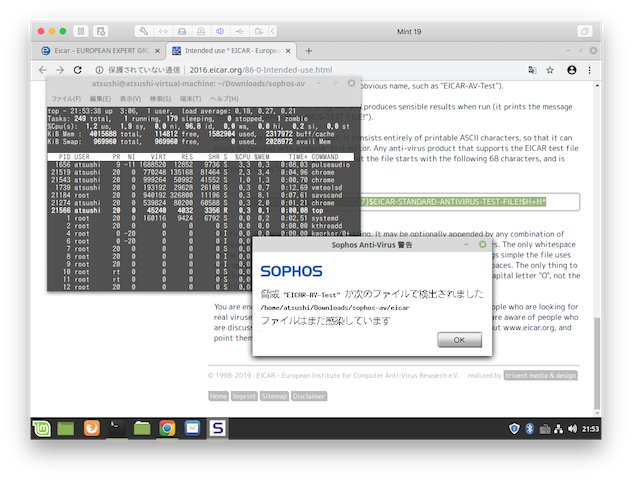Image resolution: width=632 pixels, height=480 pixels.
Task: Click the Bluetooth tray icon
Action: [x=530, y=428]
